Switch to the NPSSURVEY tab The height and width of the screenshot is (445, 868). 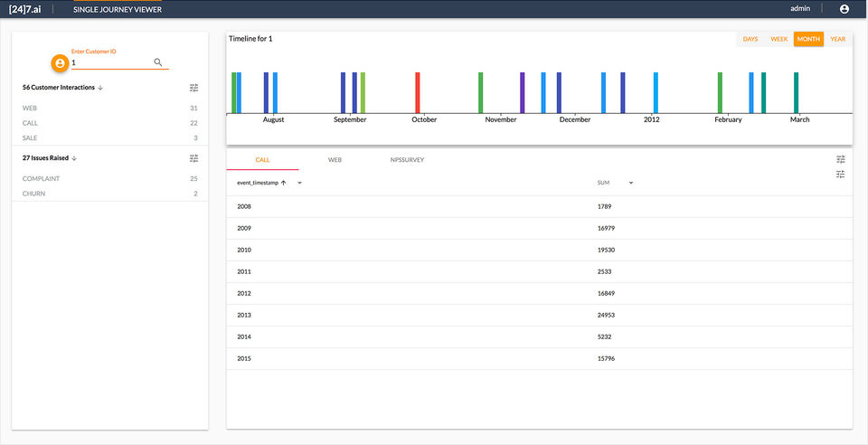(407, 160)
